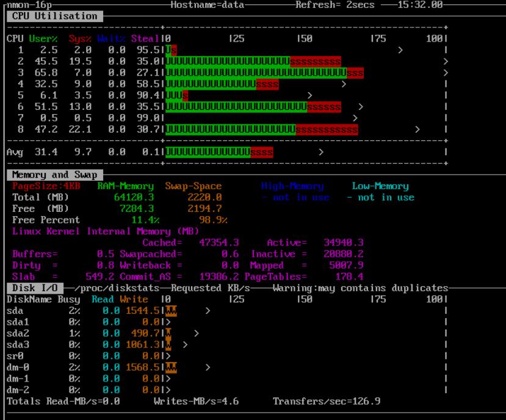Viewport: 506px width, 420px height.
Task: Select the Disk I/O section header
Action: click(35, 288)
